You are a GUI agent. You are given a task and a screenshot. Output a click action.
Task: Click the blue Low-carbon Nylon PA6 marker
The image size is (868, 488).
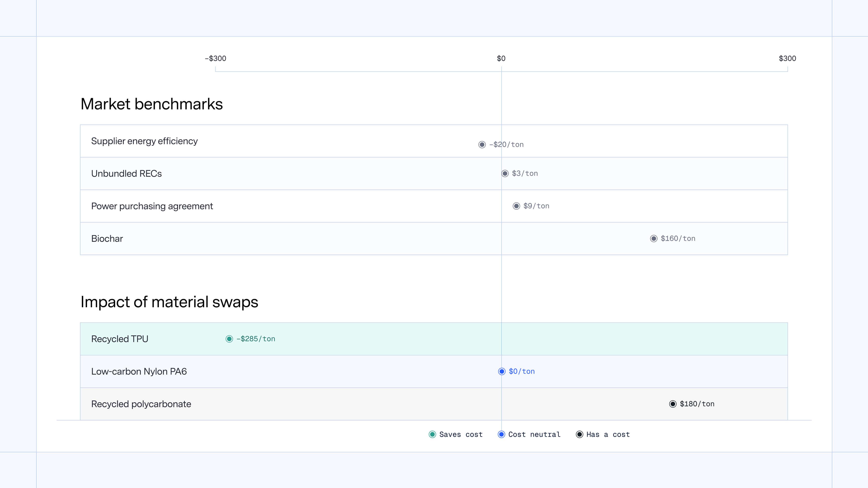click(501, 371)
